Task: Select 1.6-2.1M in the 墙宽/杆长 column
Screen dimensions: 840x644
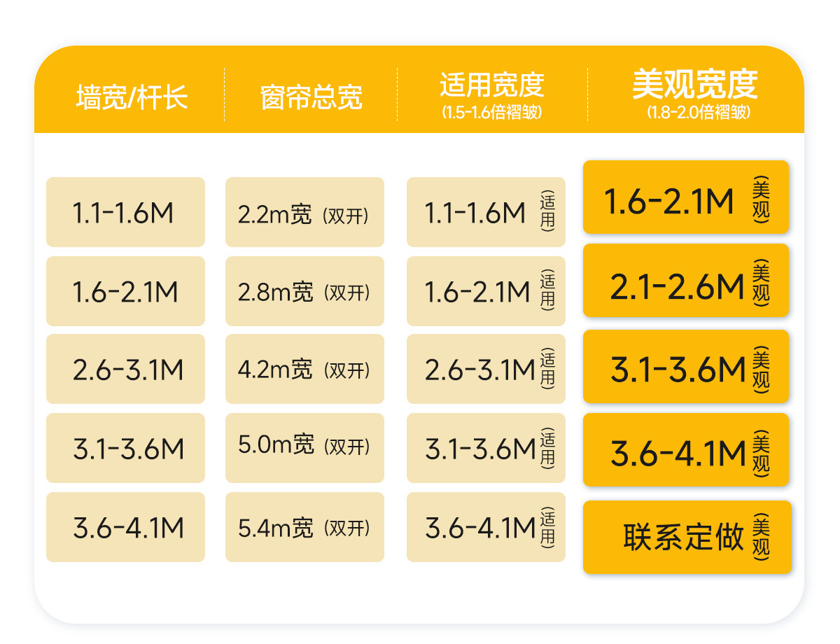Action: coord(126,291)
